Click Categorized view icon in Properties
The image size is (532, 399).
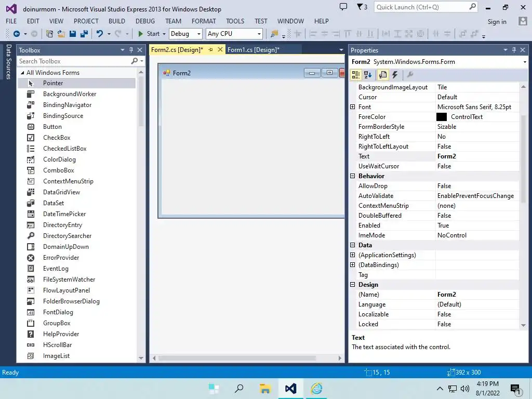tap(355, 75)
